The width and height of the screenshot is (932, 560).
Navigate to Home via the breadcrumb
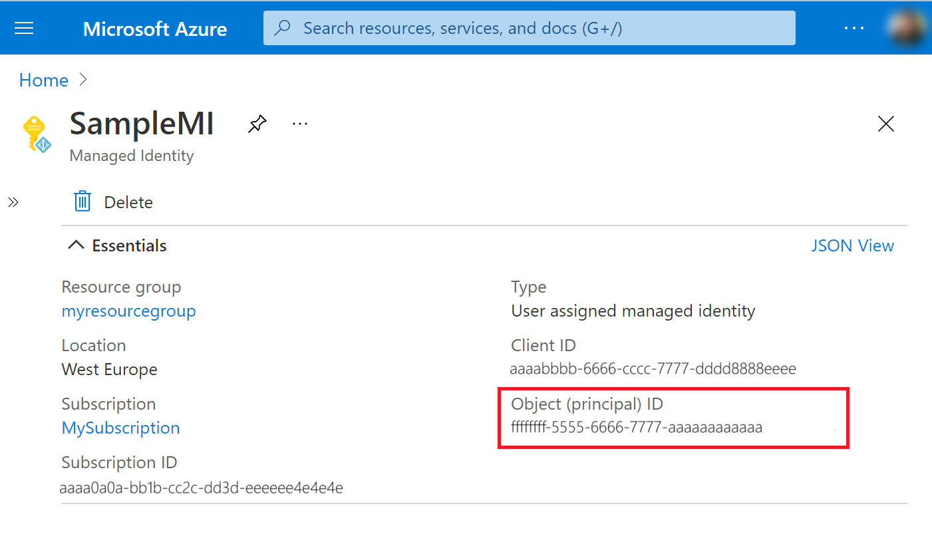[43, 80]
